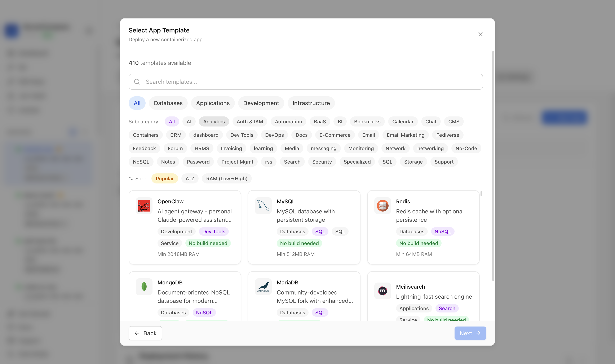This screenshot has width=615, height=364.
Task: Click '410 templates available' text
Action: click(160, 63)
